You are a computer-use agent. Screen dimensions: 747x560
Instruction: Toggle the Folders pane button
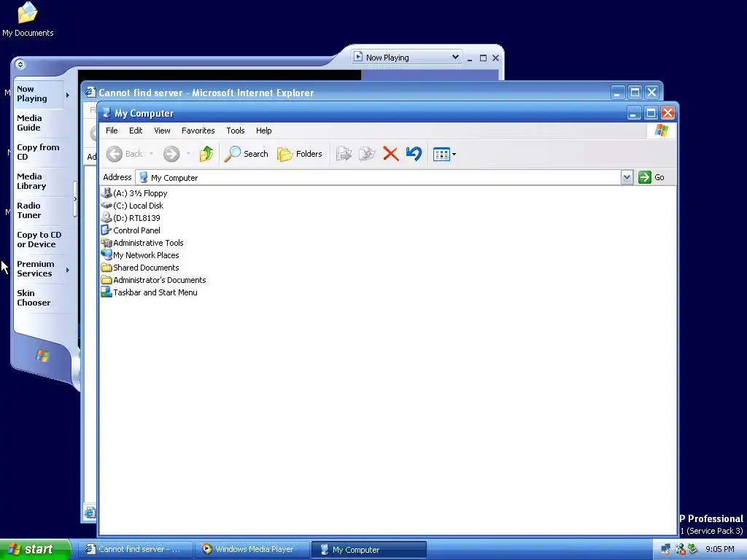tap(300, 154)
